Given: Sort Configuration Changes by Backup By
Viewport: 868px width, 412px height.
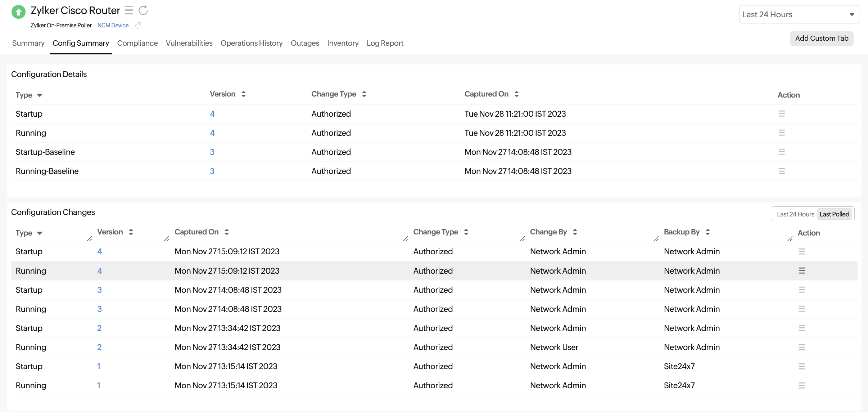Looking at the screenshot, I should pyautogui.click(x=708, y=232).
